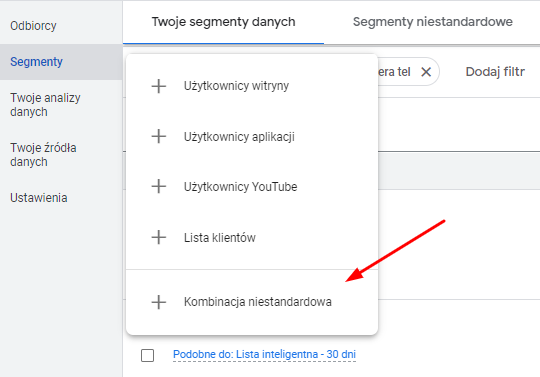Click plus icon beside Użytkownicy aplikacji
The image size is (540, 377).
(x=159, y=137)
